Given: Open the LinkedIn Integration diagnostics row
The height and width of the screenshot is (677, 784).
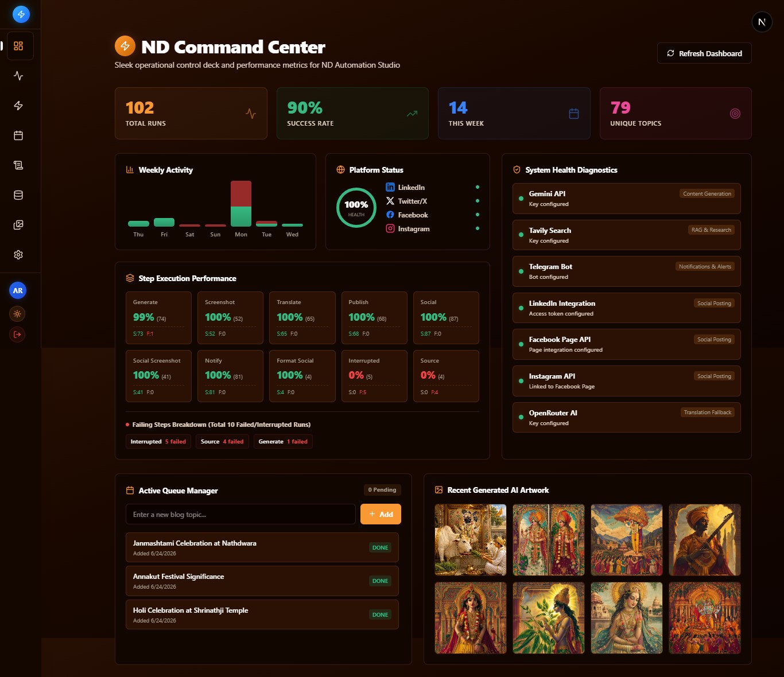Looking at the screenshot, I should [627, 308].
